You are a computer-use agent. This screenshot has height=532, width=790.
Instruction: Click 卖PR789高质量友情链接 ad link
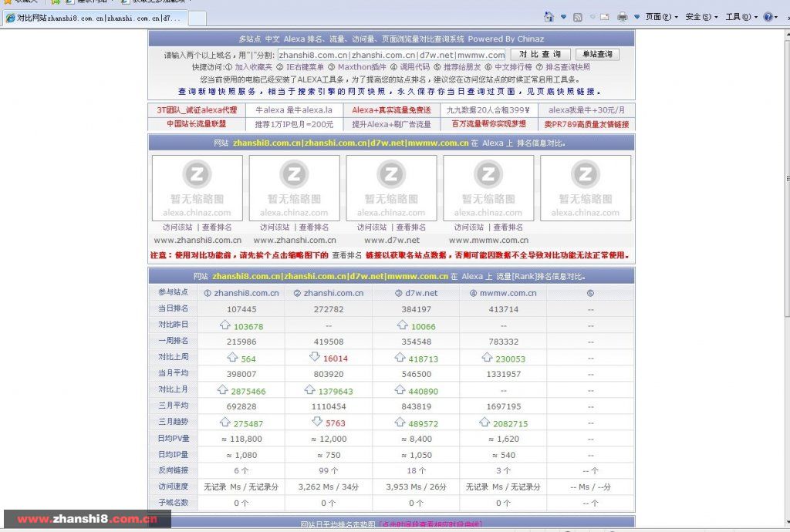click(x=586, y=124)
